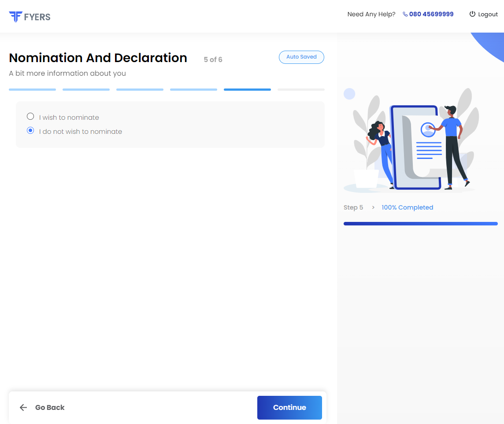Click the chevron after 'Step 5'
The image size is (504, 424).
pos(373,207)
